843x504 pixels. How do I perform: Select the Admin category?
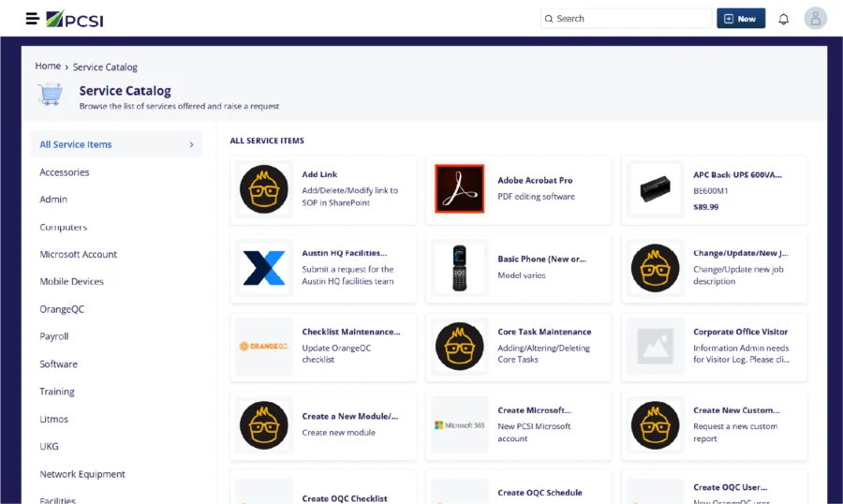[x=53, y=199]
